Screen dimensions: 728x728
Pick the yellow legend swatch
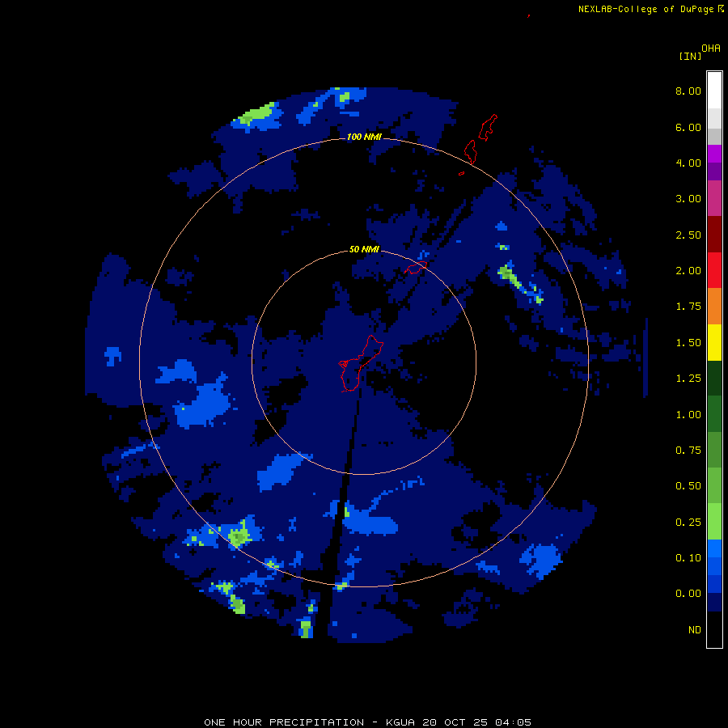point(714,343)
